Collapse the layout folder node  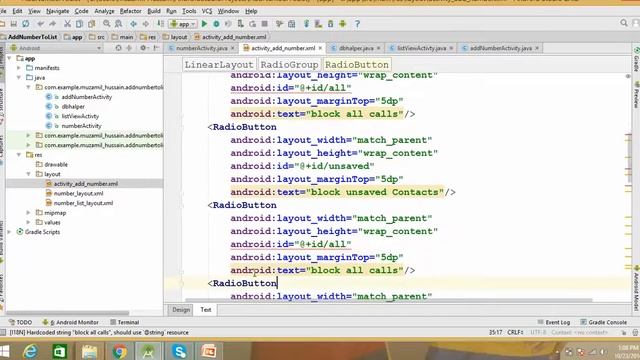point(29,174)
